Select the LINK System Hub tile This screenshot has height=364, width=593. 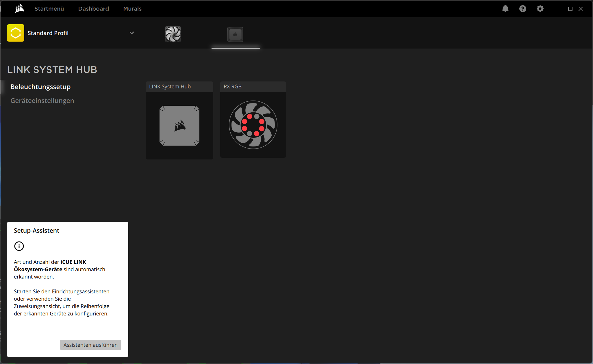coord(179,120)
